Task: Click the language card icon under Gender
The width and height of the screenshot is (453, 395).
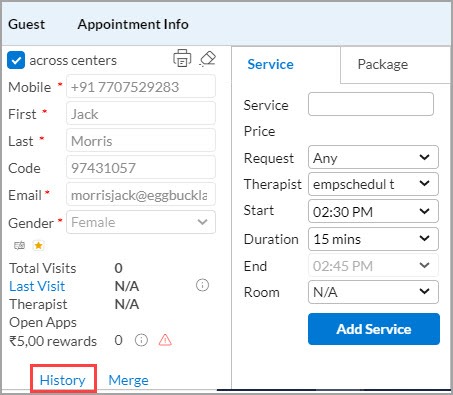Action: click(x=19, y=246)
